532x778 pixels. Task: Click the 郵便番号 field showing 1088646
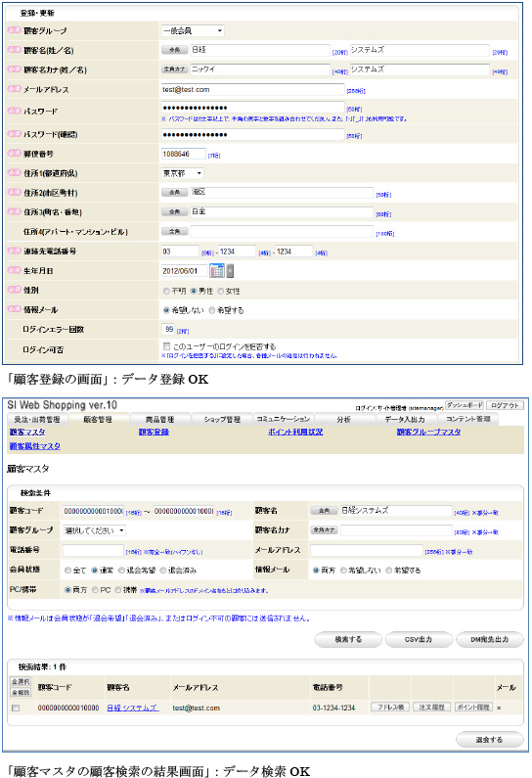click(184, 154)
